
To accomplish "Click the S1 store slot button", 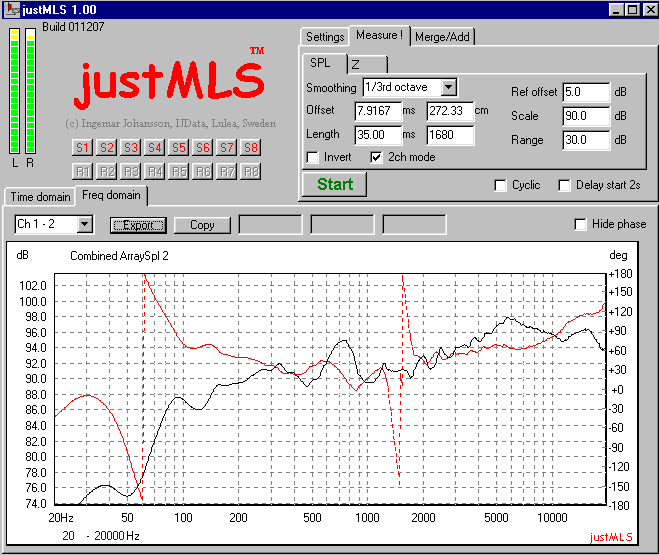I will pyautogui.click(x=82, y=147).
